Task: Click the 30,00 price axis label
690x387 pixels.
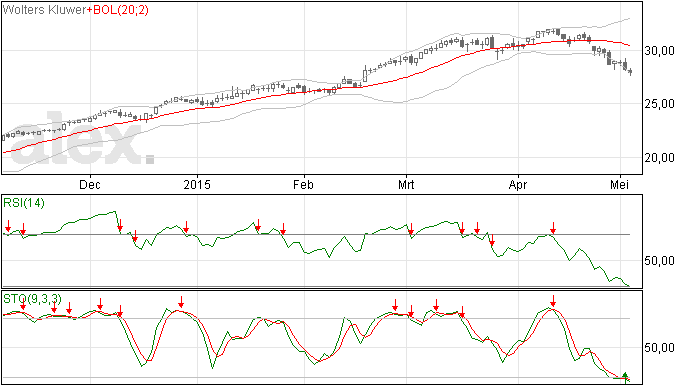Action: [x=659, y=51]
